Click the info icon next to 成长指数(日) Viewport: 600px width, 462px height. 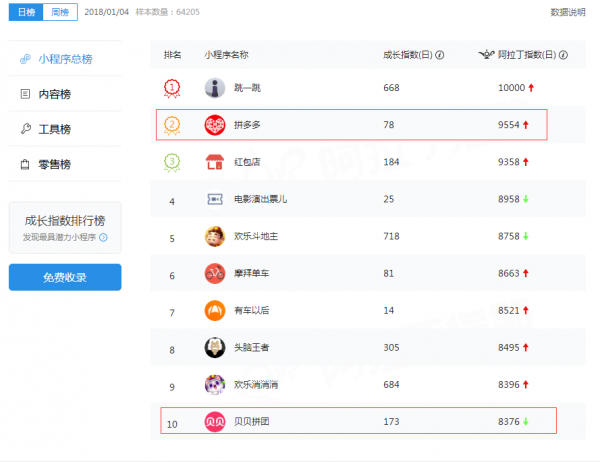[440, 55]
